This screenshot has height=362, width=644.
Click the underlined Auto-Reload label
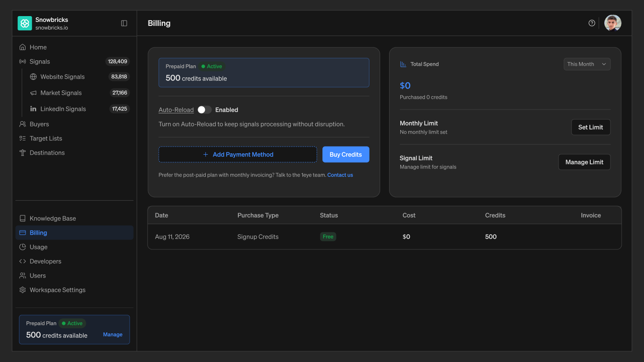tap(176, 110)
